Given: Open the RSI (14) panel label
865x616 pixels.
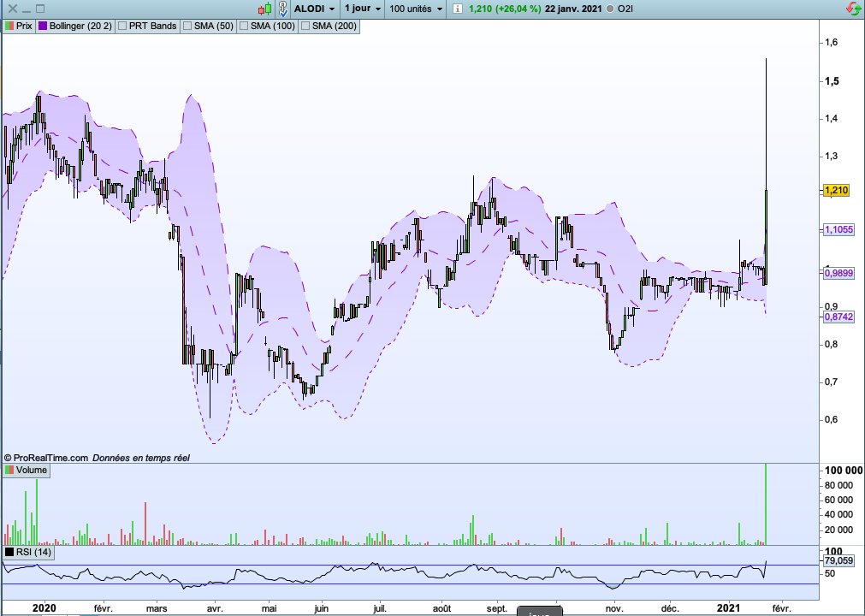Looking at the screenshot, I should point(33,552).
